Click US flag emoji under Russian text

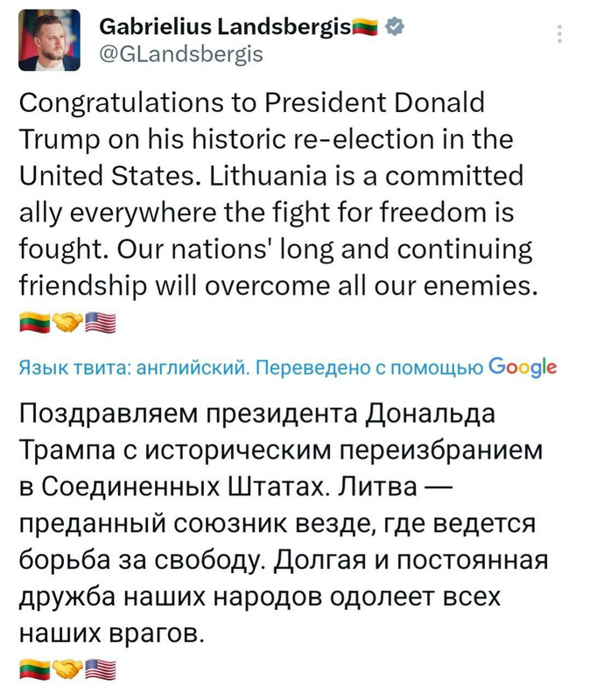coord(101,669)
